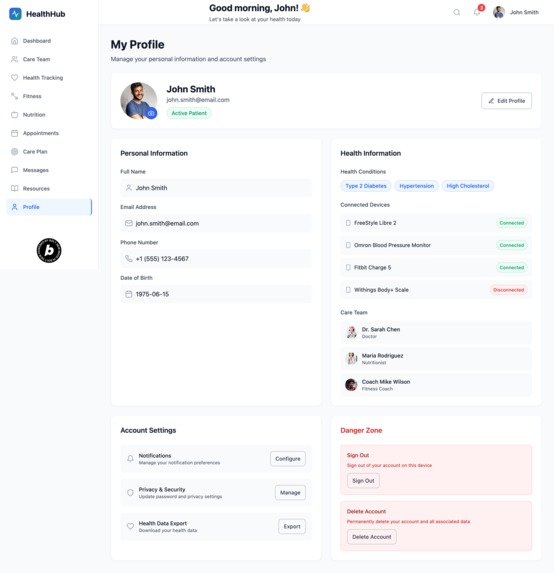Open Health Tracking section
The height and width of the screenshot is (573, 554).
tap(49, 77)
